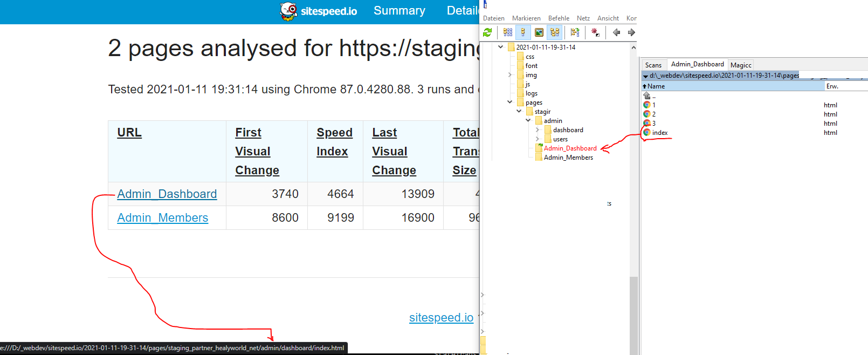Open the Summary page in sitespeed navigation
This screenshot has height=355, width=868.
tap(399, 11)
